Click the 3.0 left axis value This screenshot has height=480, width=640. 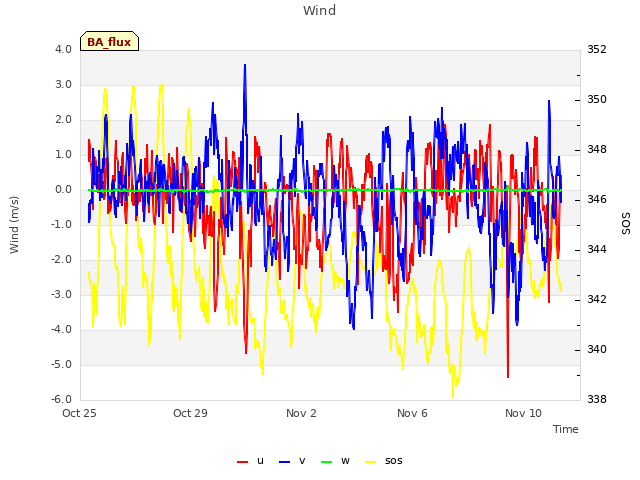[x=63, y=84]
